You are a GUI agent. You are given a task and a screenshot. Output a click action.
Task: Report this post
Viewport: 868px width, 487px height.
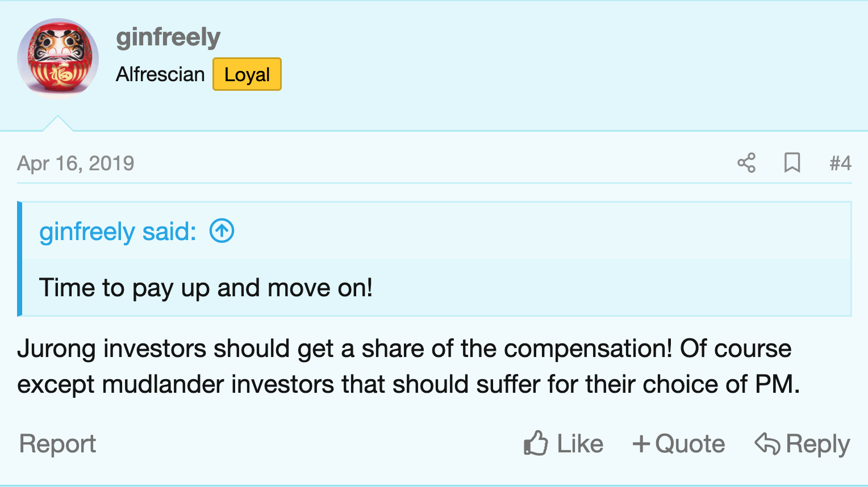(57, 444)
